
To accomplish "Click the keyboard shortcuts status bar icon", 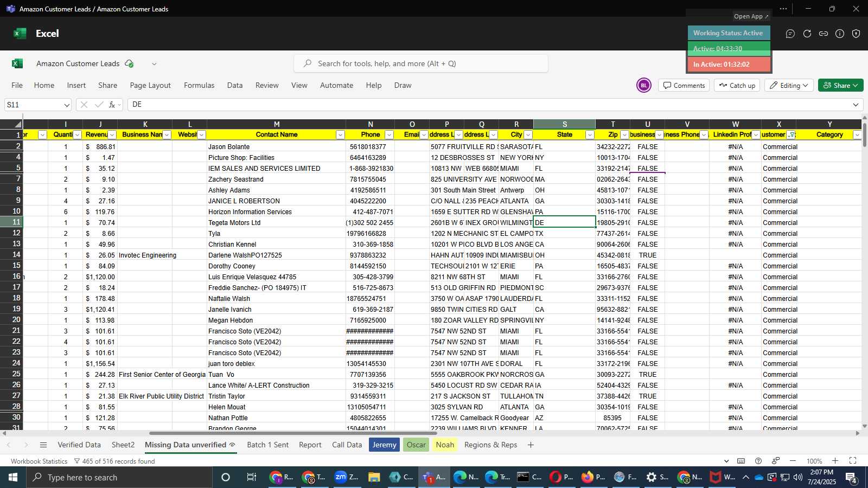I will pyautogui.click(x=741, y=461).
